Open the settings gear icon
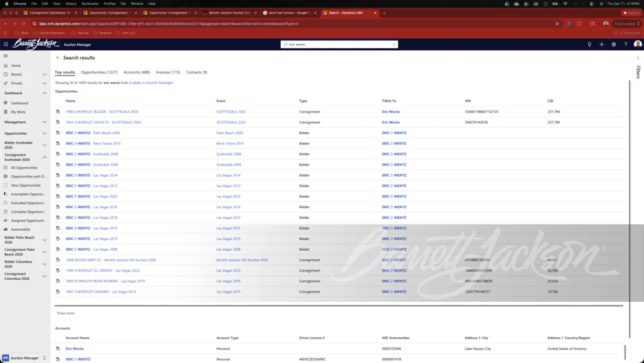The image size is (644, 363). point(614,44)
